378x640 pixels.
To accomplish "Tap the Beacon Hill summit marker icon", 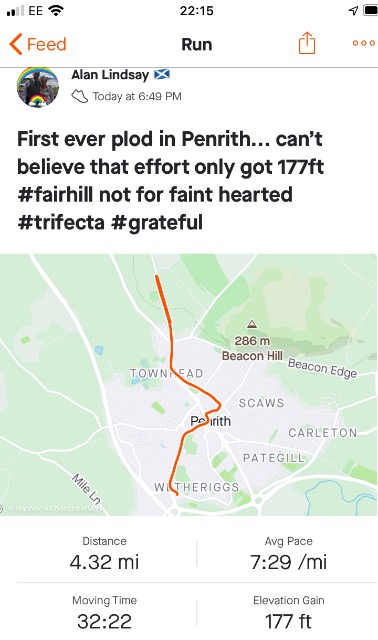I will click(252, 324).
